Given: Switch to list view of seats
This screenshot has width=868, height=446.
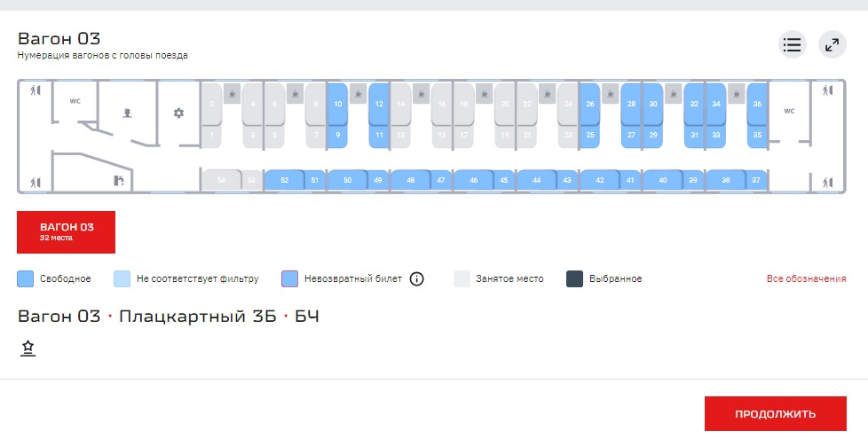Looking at the screenshot, I should [792, 44].
